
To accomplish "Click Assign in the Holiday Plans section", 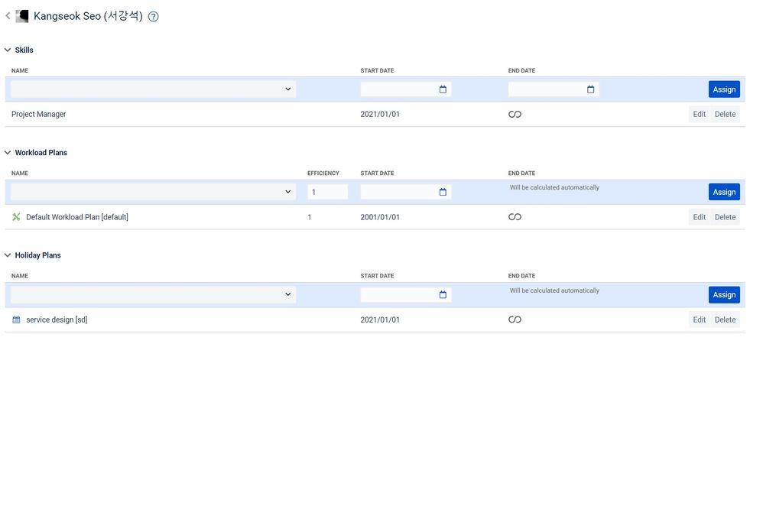I will 724,295.
